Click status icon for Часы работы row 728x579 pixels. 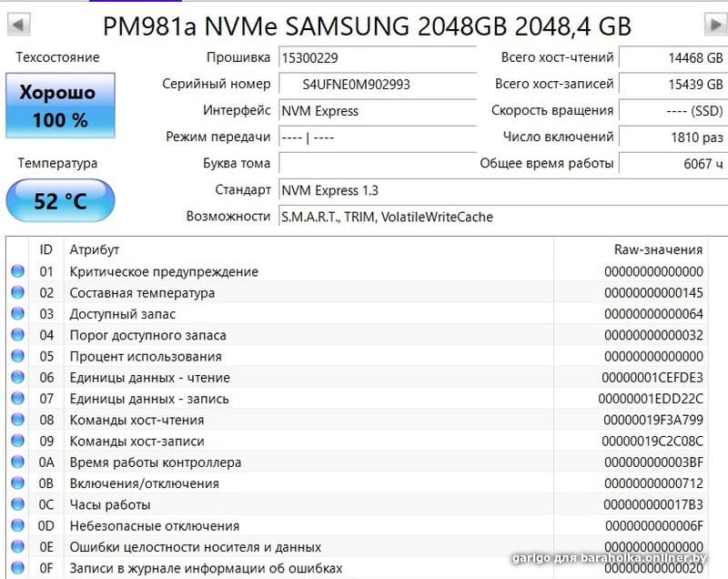coord(17,504)
